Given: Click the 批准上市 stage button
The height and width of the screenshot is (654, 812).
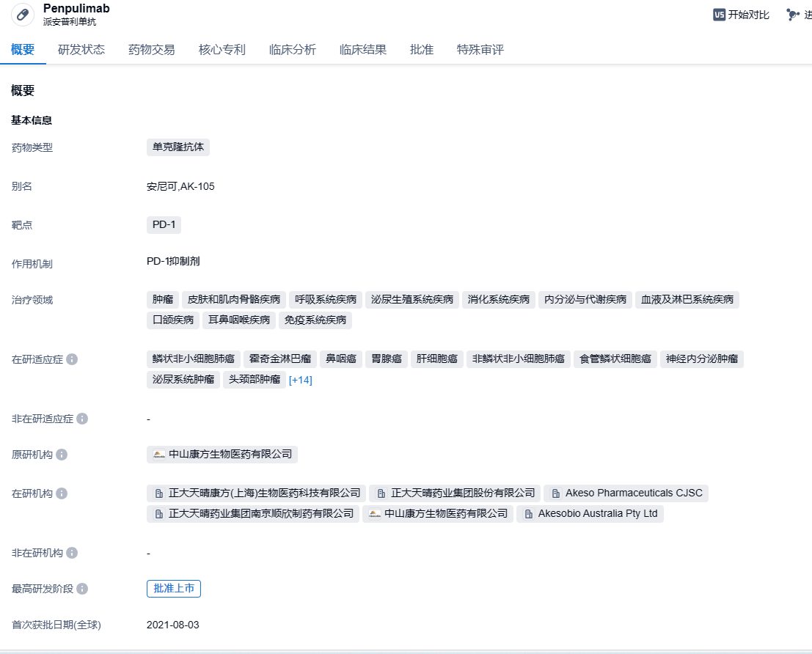Looking at the screenshot, I should pyautogui.click(x=174, y=589).
